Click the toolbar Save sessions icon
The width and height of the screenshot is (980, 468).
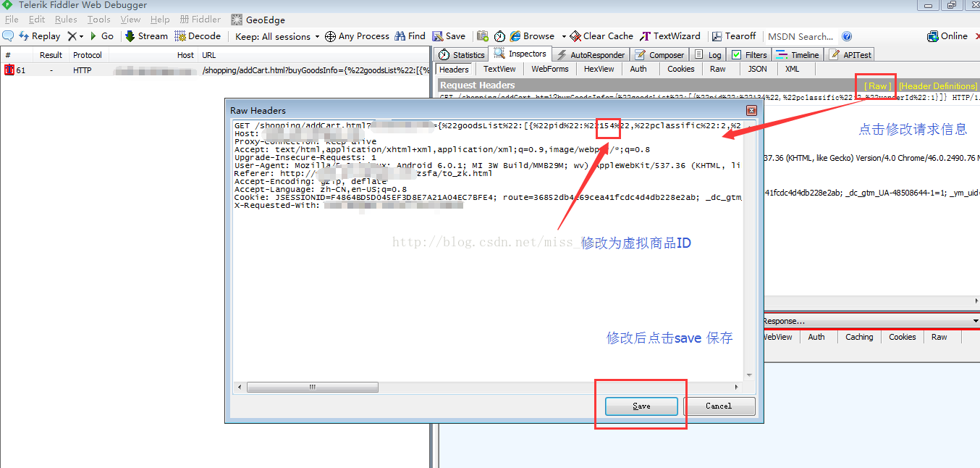click(449, 35)
